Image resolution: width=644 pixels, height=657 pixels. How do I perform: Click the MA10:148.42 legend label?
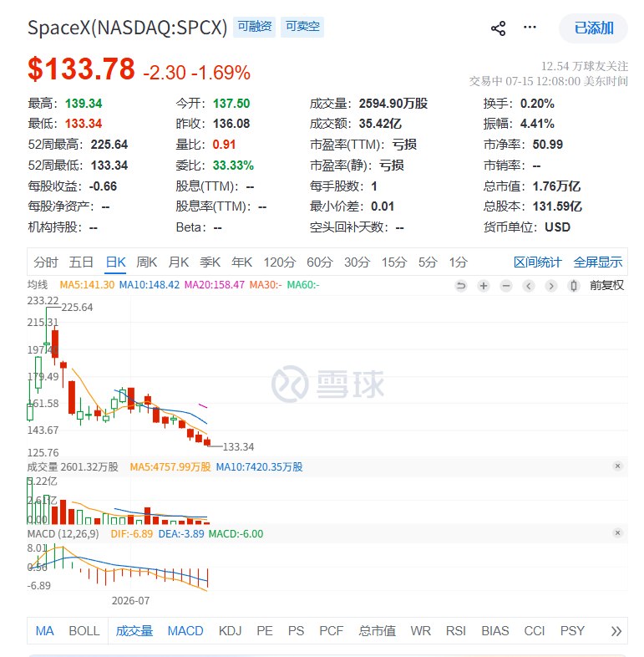(149, 285)
